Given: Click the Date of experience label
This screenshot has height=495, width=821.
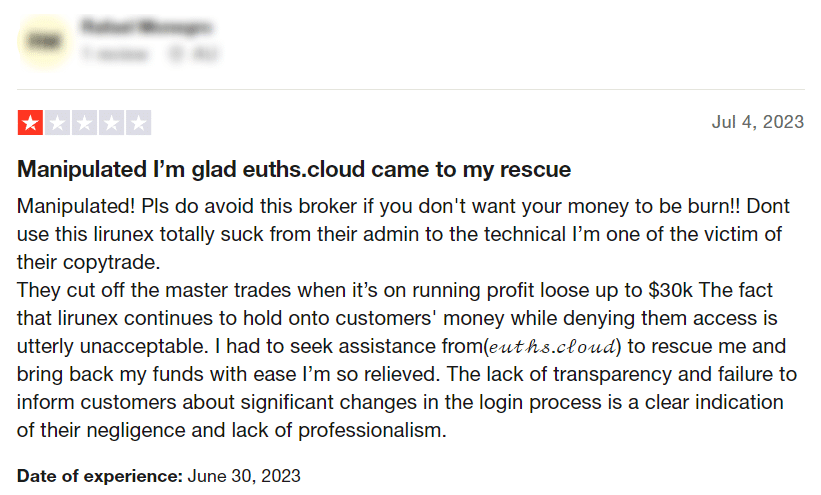Looking at the screenshot, I should (99, 476).
